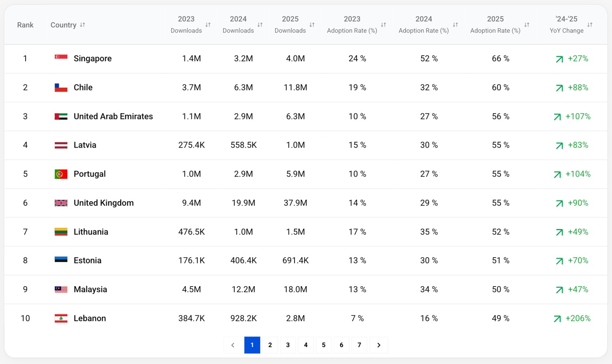Sort by 2025 Downloads column
The image size is (612, 364).
pyautogui.click(x=312, y=25)
